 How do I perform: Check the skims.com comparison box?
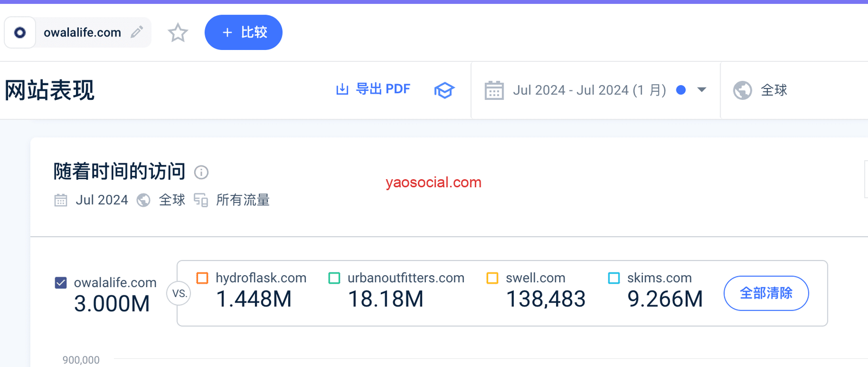[614, 278]
